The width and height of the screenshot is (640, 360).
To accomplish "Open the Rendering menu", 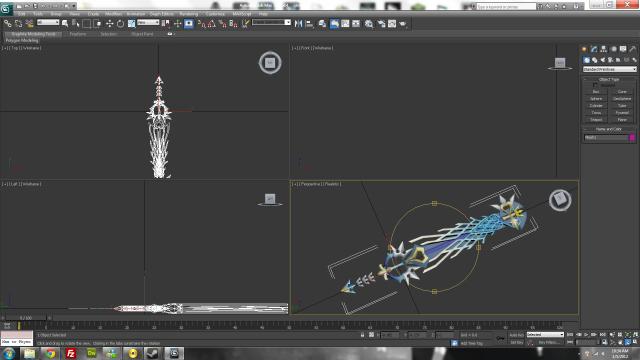I will pyautogui.click(x=189, y=14).
